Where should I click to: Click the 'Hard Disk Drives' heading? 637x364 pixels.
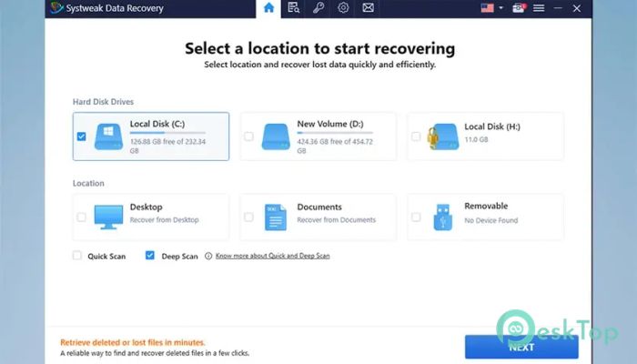pos(103,102)
